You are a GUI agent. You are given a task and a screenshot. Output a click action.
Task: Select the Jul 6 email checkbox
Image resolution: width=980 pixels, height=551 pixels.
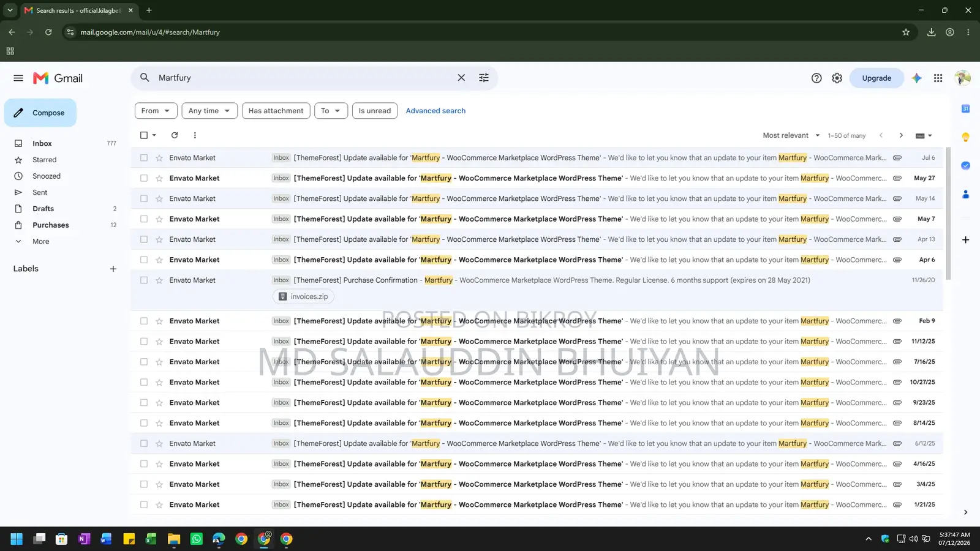144,158
